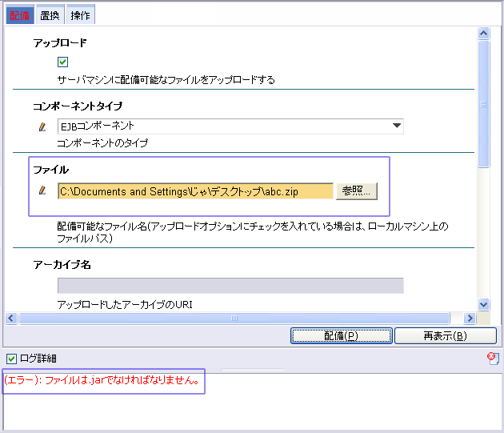Click the アーカイブ名 text field
This screenshot has height=433, width=504.
coord(230,286)
